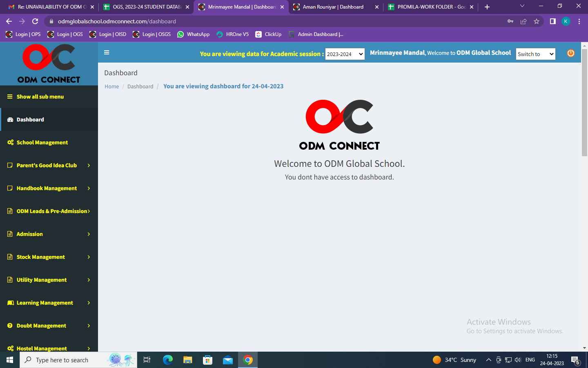Viewport: 588px width, 368px height.
Task: Bookmark this page with star icon
Action: coord(537,21)
